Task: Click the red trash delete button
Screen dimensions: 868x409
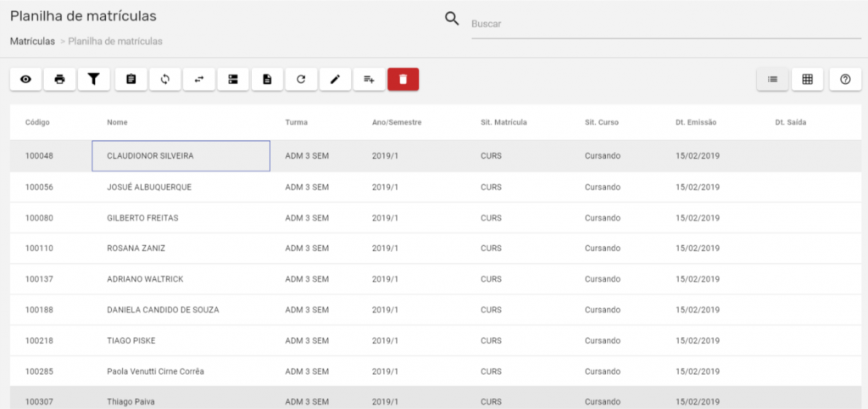Action: pyautogui.click(x=403, y=79)
